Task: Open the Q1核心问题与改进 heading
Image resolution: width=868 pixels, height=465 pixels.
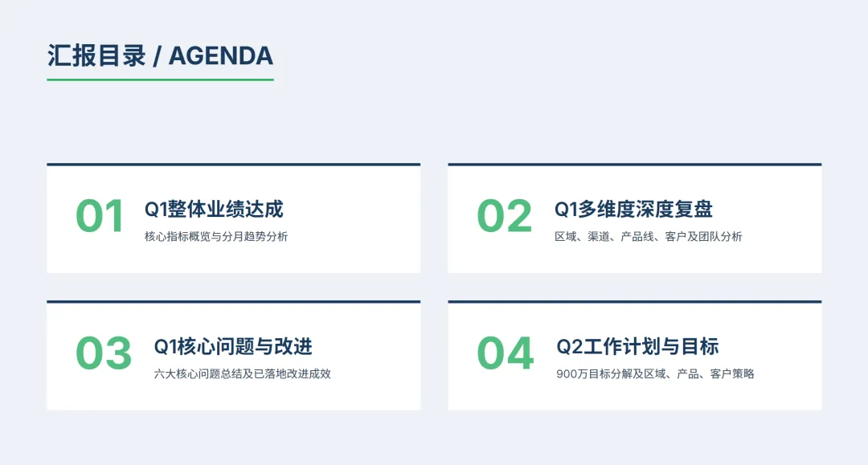Action: pos(233,347)
